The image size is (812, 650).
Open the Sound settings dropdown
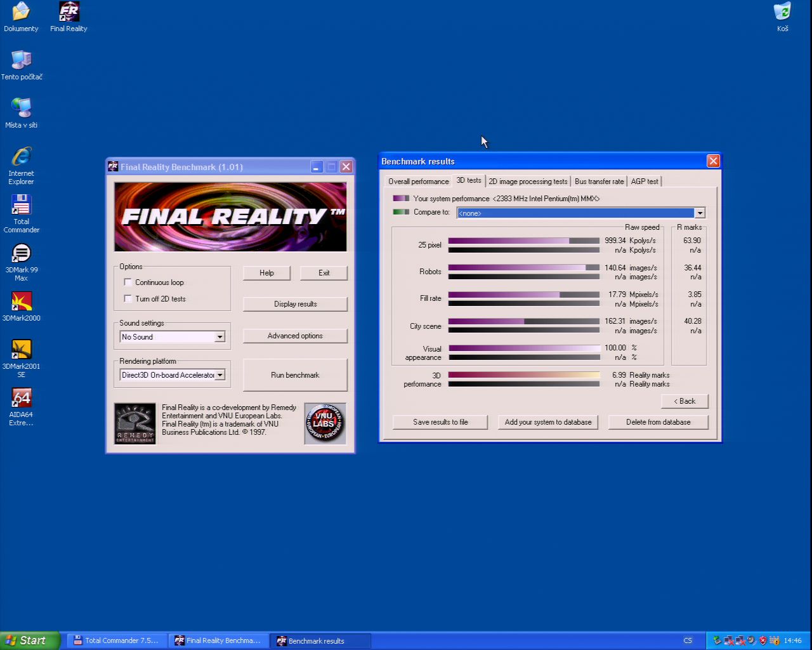click(x=219, y=337)
